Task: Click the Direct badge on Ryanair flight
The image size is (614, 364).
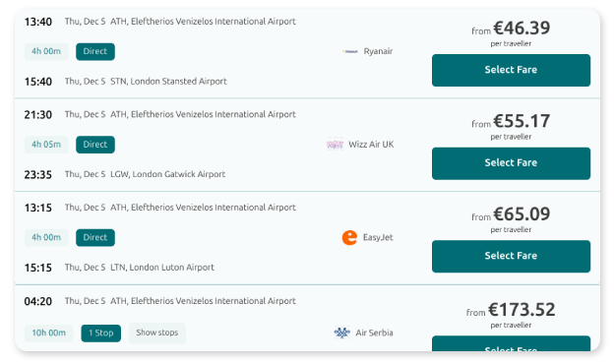Action: (x=95, y=52)
